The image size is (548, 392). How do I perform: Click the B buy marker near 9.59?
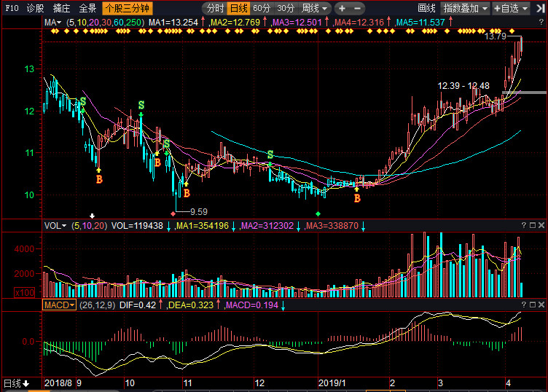click(x=187, y=193)
